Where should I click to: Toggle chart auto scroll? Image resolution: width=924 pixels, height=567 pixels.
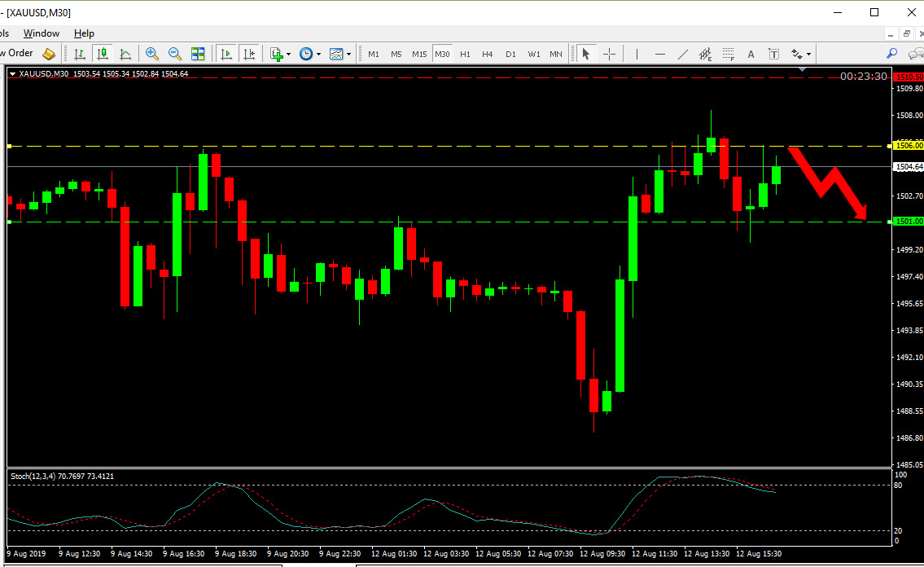(x=226, y=54)
